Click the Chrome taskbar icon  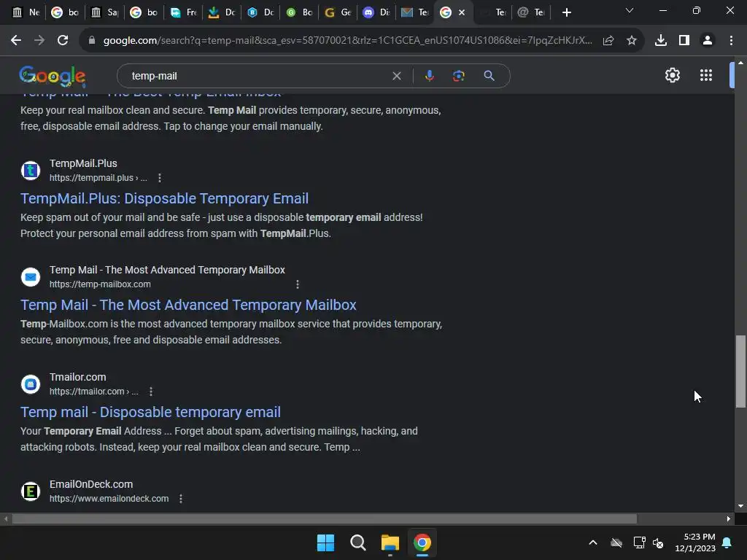tap(422, 542)
